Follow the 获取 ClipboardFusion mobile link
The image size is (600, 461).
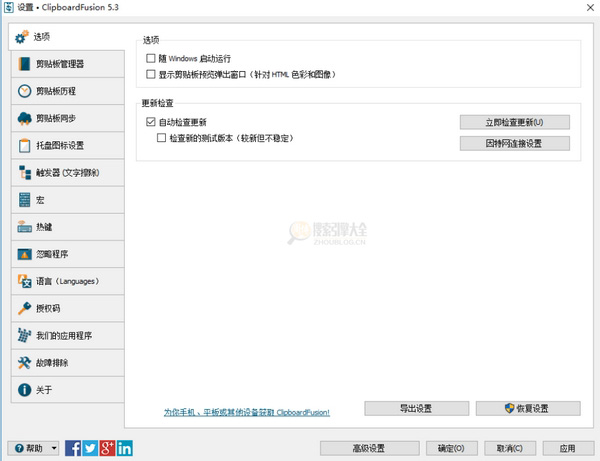[x=247, y=412]
